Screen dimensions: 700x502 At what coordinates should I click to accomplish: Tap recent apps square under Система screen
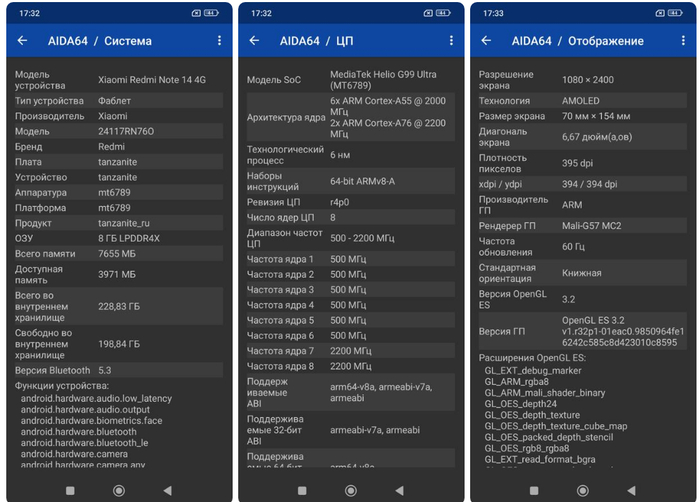click(x=70, y=490)
